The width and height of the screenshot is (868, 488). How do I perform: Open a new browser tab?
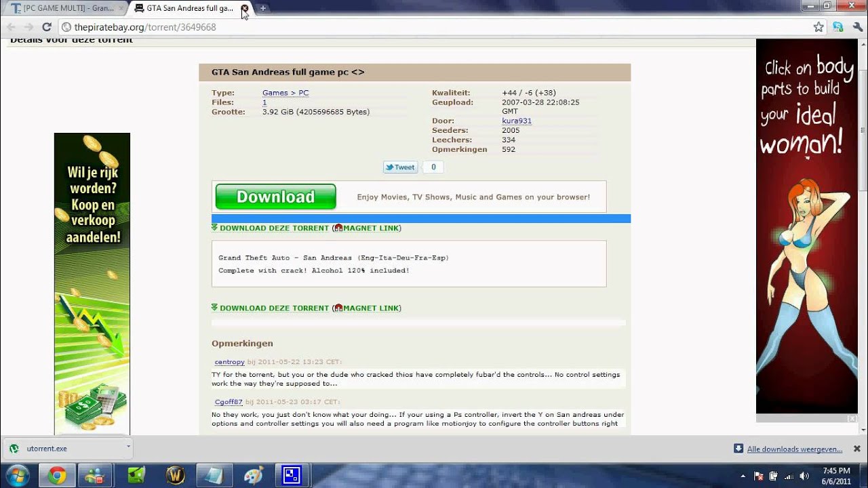tap(262, 8)
